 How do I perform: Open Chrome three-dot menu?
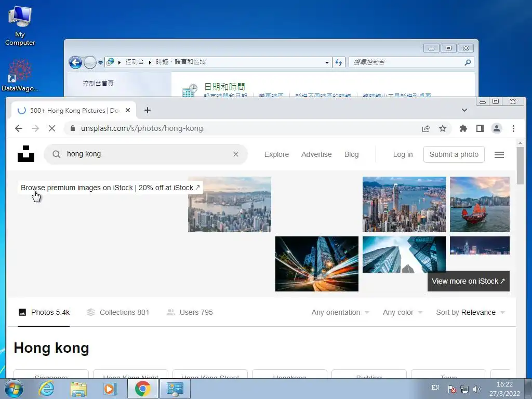tap(513, 128)
